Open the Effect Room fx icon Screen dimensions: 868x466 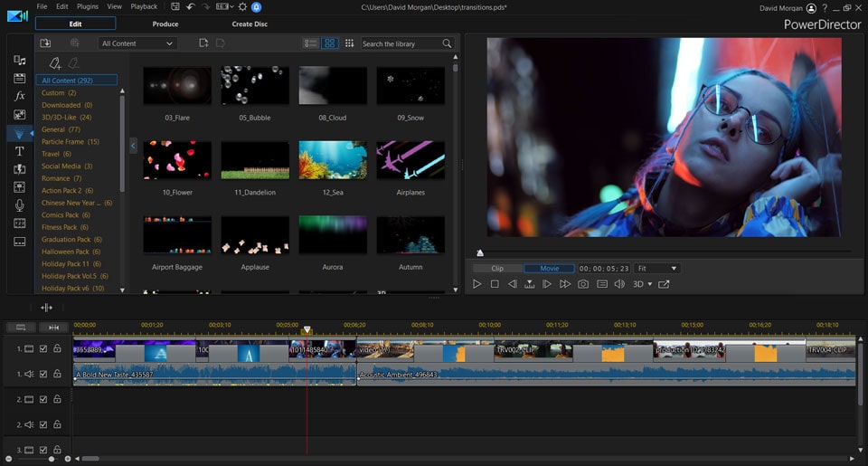19,96
